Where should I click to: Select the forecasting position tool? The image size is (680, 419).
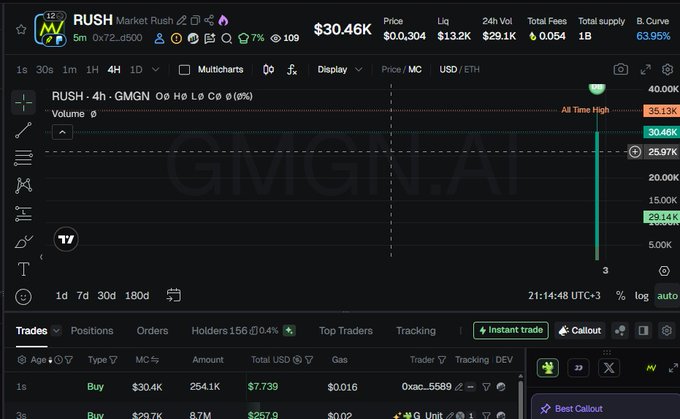(x=23, y=213)
